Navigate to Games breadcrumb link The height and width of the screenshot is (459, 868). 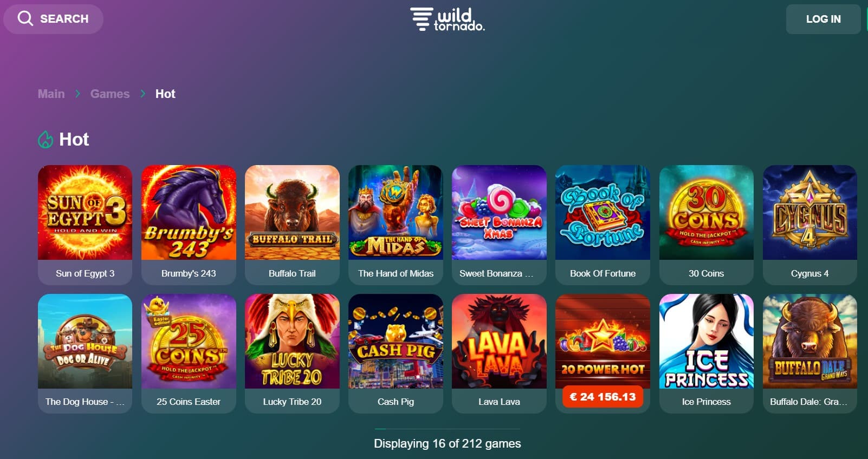pyautogui.click(x=110, y=94)
